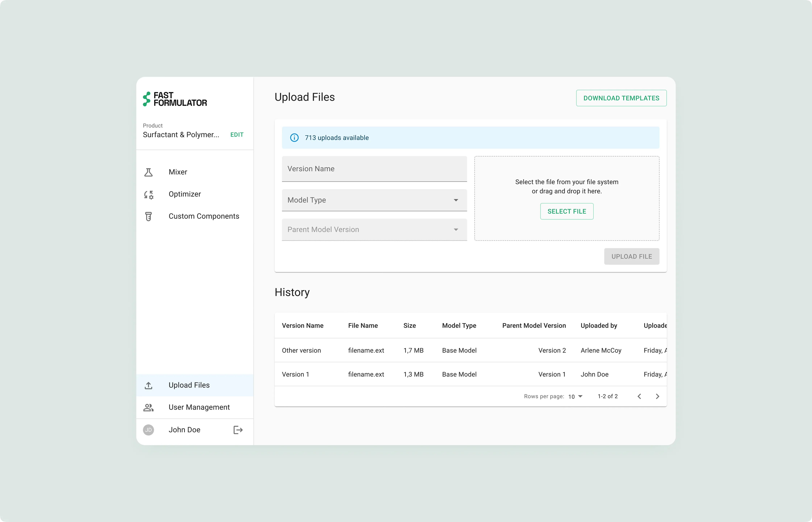Image resolution: width=812 pixels, height=522 pixels.
Task: Click 'Arlene McCoy' in Uploaded by column
Action: pos(601,350)
